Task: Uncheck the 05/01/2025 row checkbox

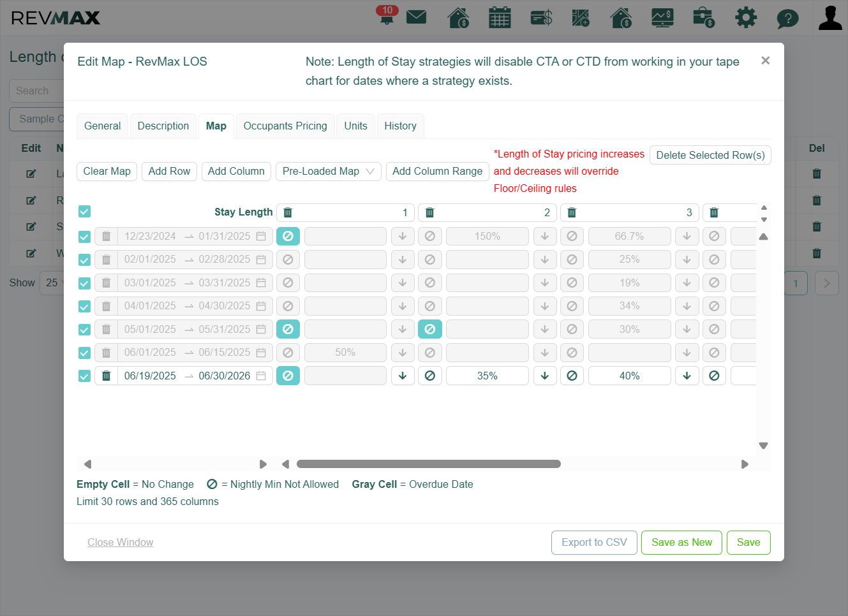Action: (x=84, y=330)
